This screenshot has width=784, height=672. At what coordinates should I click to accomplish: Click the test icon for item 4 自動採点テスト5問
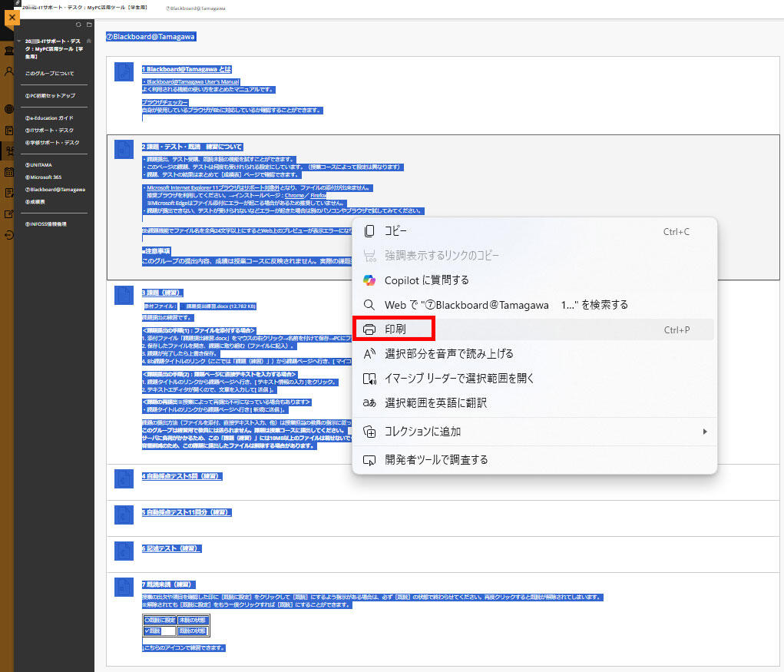click(124, 478)
